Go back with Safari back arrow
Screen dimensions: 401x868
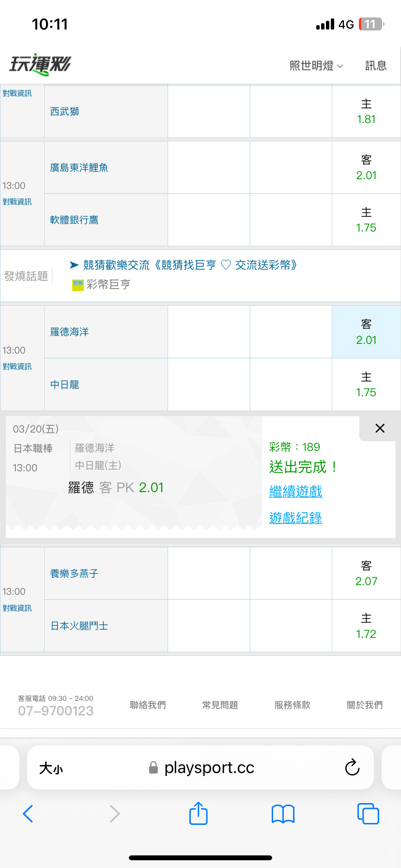click(28, 814)
